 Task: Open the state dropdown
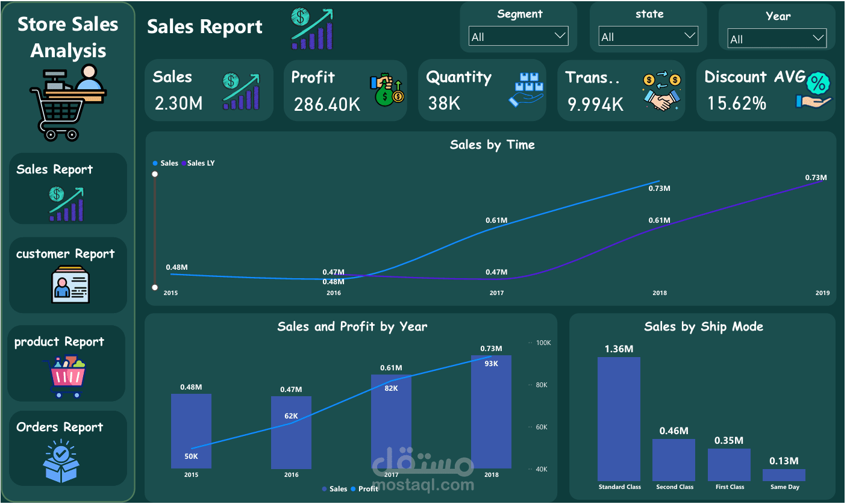(x=648, y=36)
